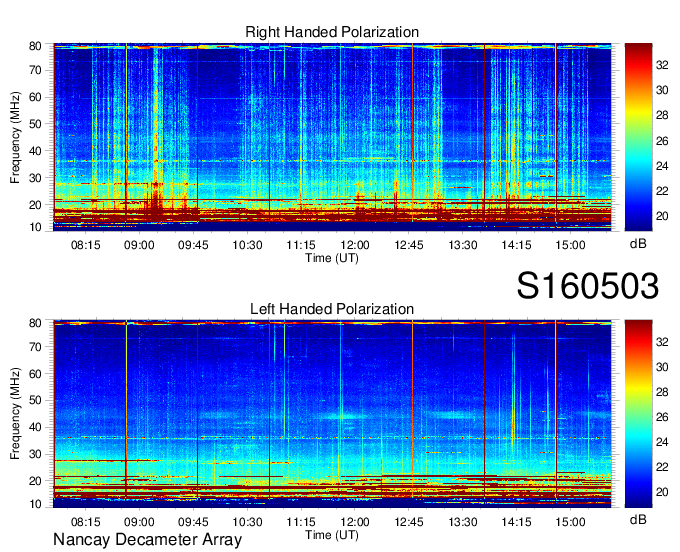Click the 12:45 tick label on top plot
This screenshot has height=552, width=680.
[x=409, y=245]
